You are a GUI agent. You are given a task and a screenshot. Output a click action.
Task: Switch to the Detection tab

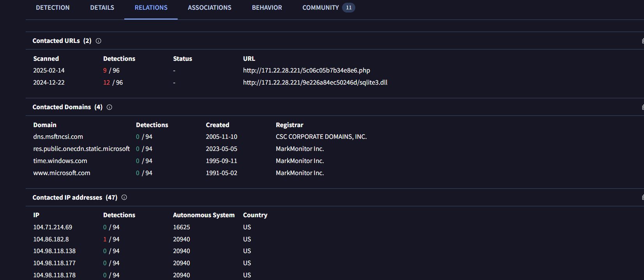click(x=53, y=8)
